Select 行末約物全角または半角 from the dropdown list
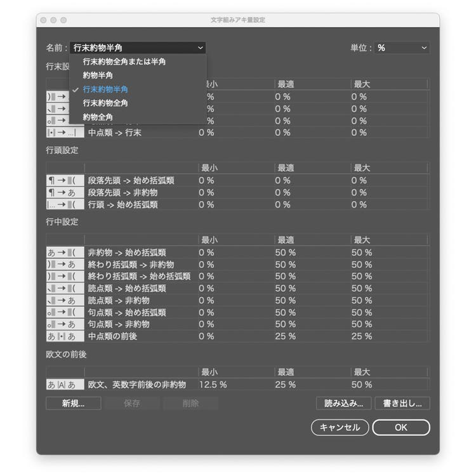 pyautogui.click(x=124, y=62)
